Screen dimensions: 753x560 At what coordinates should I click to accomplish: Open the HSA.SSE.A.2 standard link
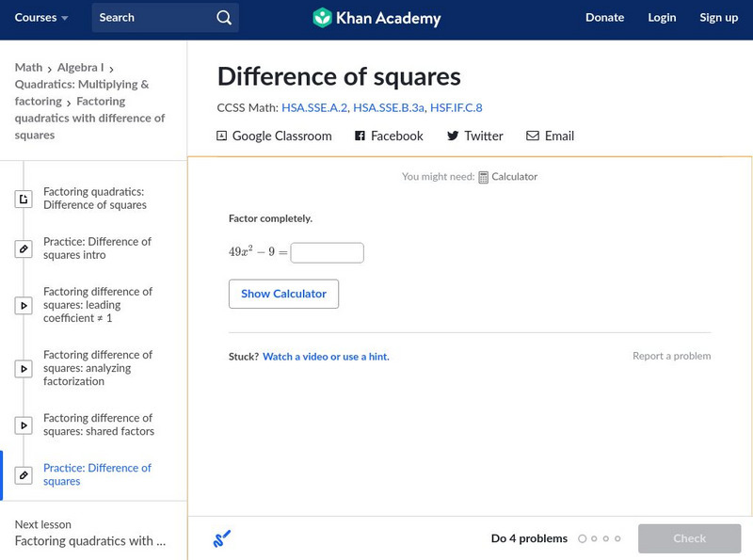click(313, 108)
